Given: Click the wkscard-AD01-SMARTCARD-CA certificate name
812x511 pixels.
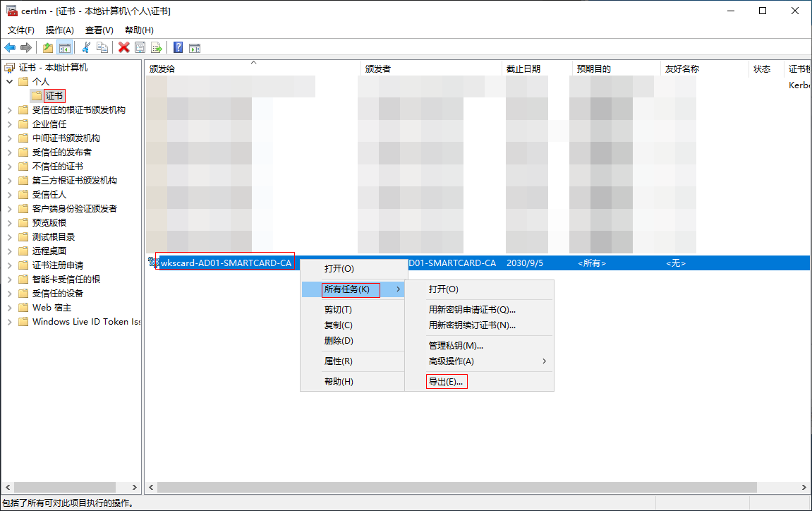Looking at the screenshot, I should 226,263.
